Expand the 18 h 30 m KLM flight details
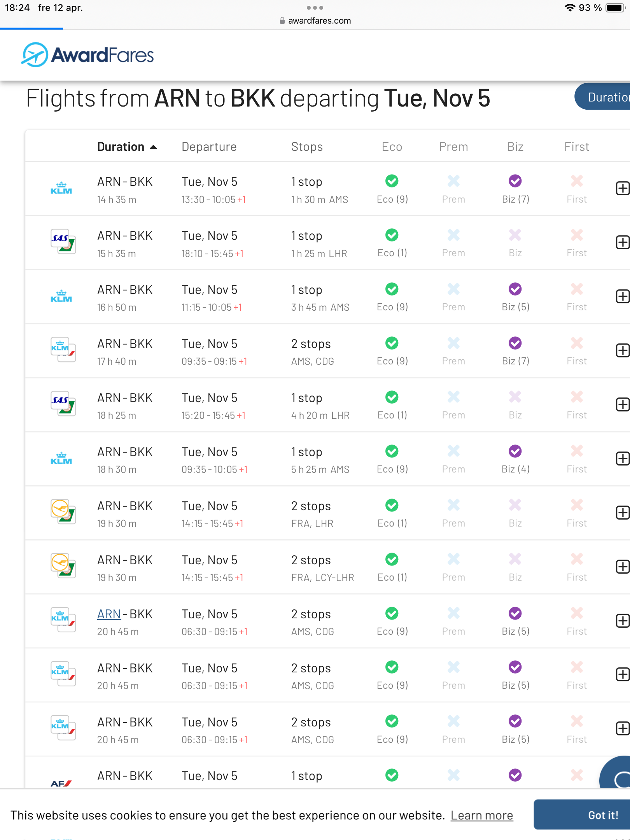 [622, 459]
